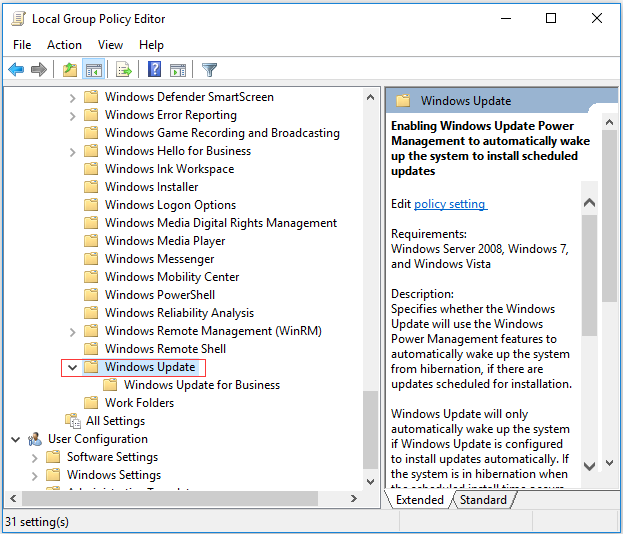Click the Export List toolbar icon
Image resolution: width=623 pixels, height=534 pixels.
[x=124, y=70]
